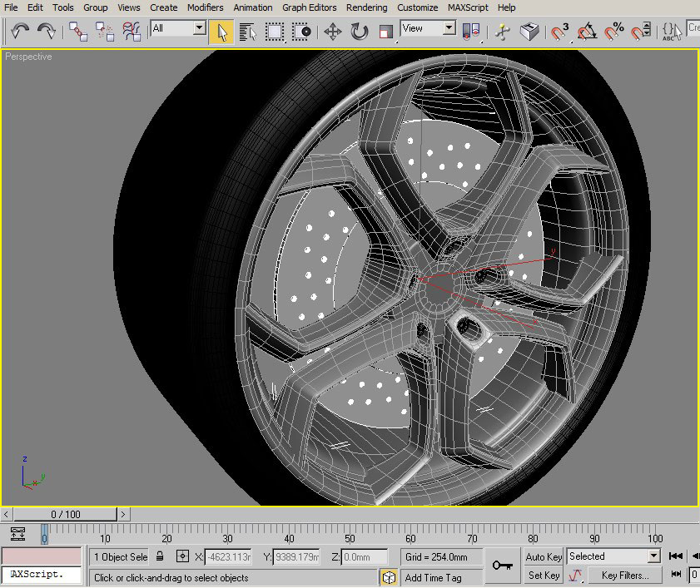Open the Tools menu
This screenshot has height=588, width=700.
[x=63, y=7]
